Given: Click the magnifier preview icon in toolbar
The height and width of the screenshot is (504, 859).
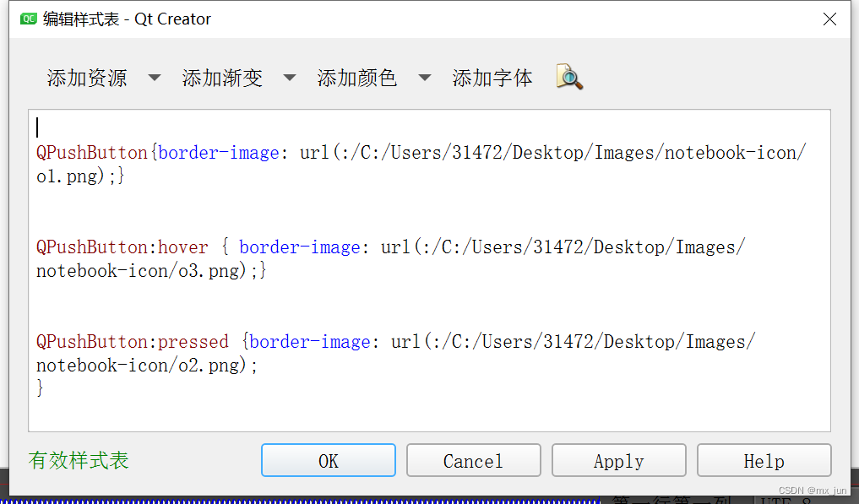Looking at the screenshot, I should (x=569, y=77).
